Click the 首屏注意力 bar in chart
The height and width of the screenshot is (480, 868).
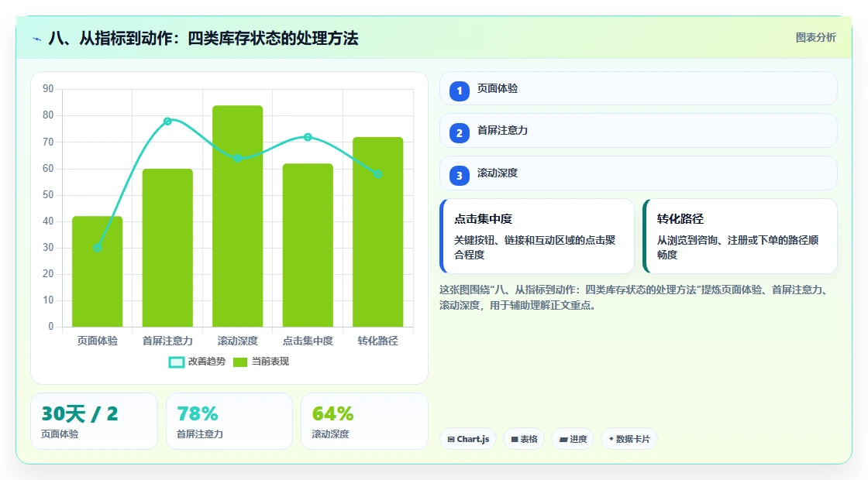point(167,248)
